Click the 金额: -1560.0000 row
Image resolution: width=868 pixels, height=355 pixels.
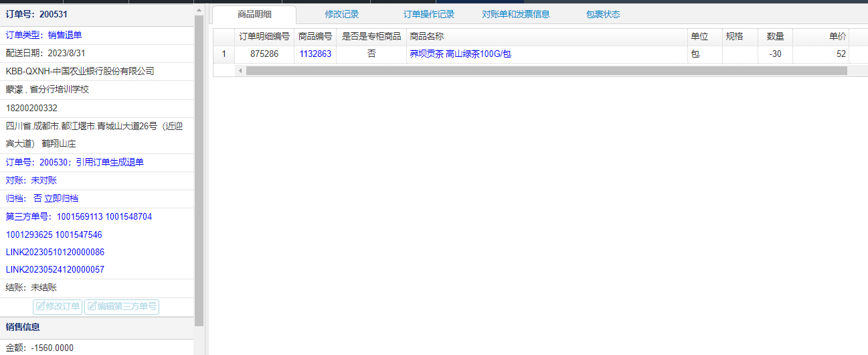click(97, 348)
